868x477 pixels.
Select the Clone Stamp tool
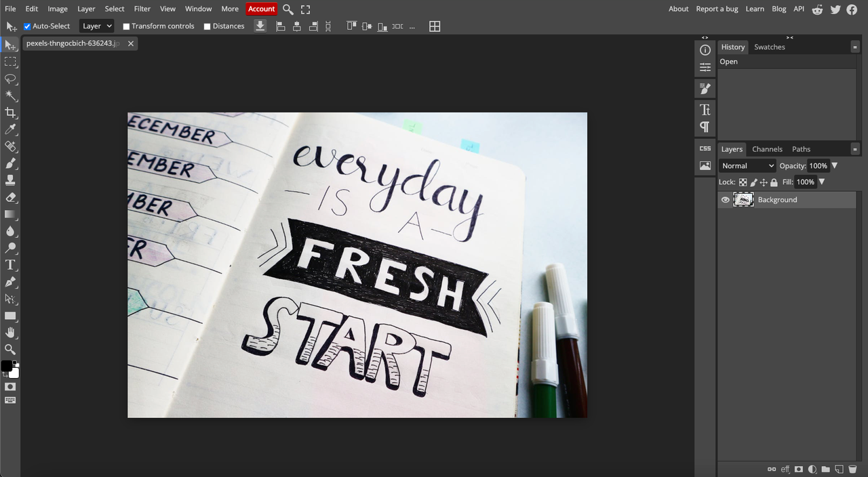(10, 180)
